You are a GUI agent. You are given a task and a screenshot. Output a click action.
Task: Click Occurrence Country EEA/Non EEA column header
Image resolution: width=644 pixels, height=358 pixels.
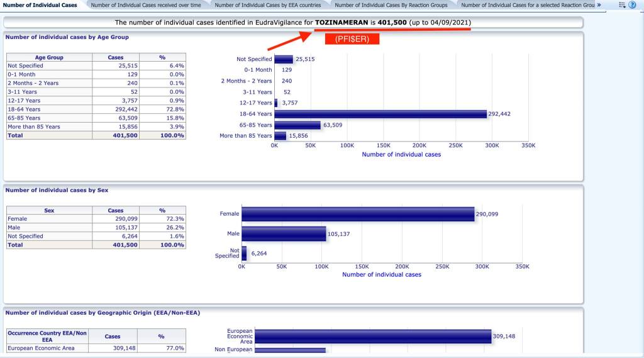pos(47,336)
